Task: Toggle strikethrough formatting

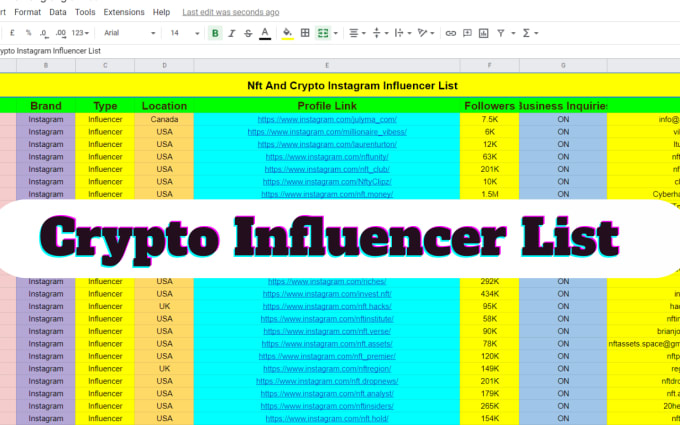Action: click(248, 33)
